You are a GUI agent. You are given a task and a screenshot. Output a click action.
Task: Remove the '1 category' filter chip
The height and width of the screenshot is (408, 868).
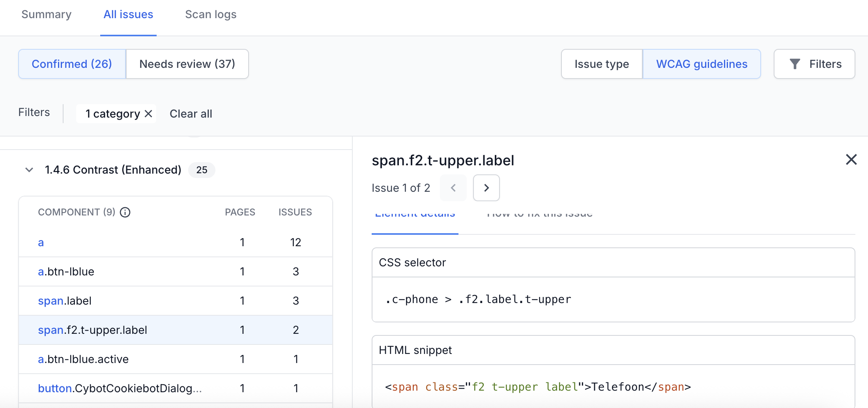(148, 114)
